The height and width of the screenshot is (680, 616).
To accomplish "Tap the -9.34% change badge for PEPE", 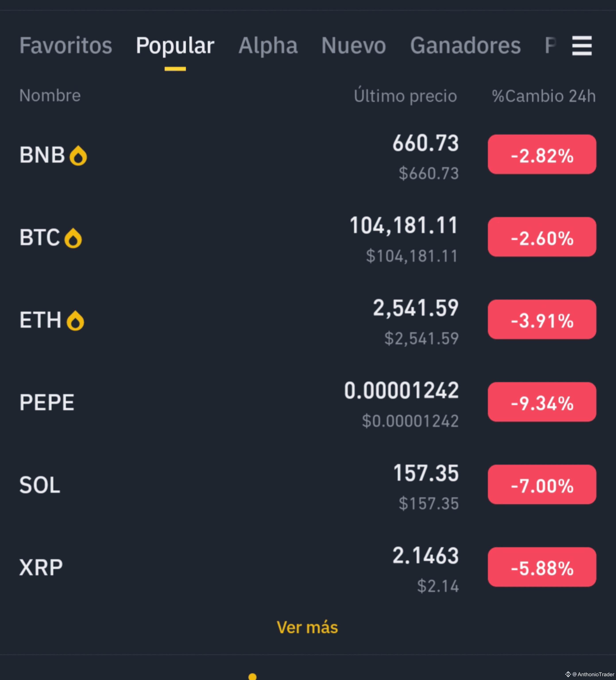I will (542, 402).
